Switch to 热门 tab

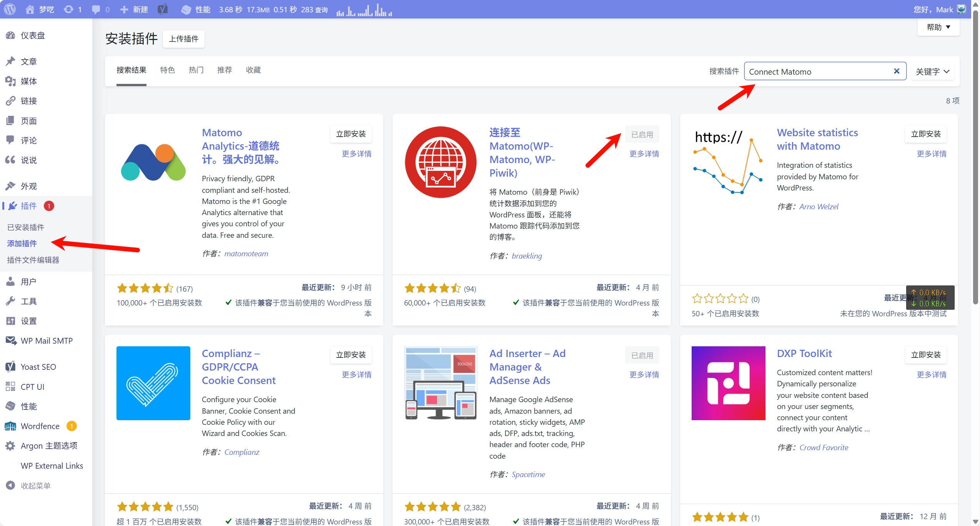tap(196, 70)
